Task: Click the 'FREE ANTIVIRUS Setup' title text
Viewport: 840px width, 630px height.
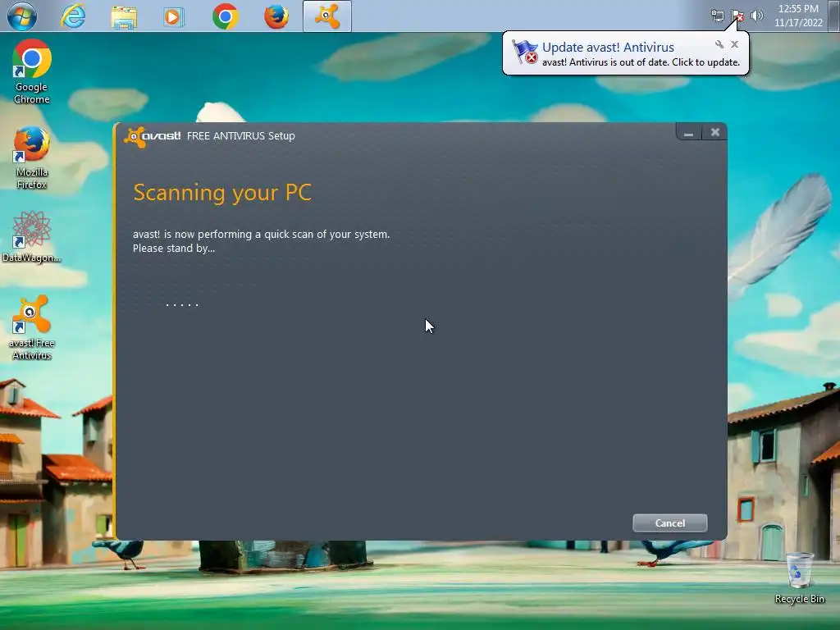Action: 241,136
